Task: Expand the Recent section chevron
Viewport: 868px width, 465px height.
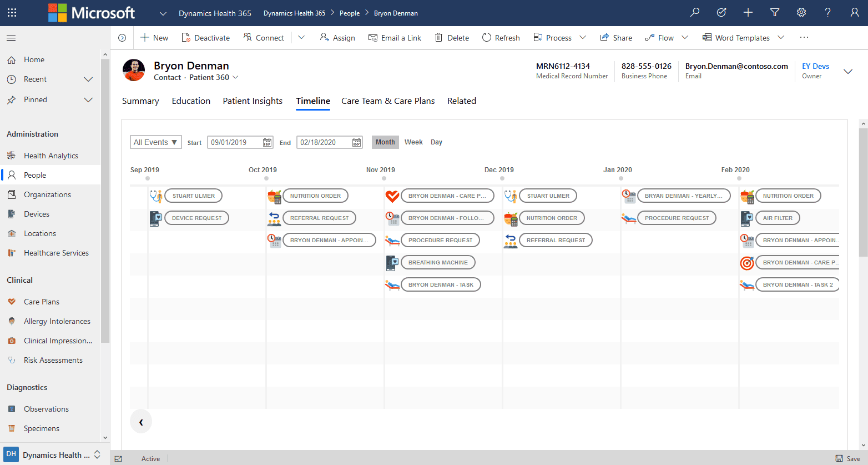Action: [88, 79]
